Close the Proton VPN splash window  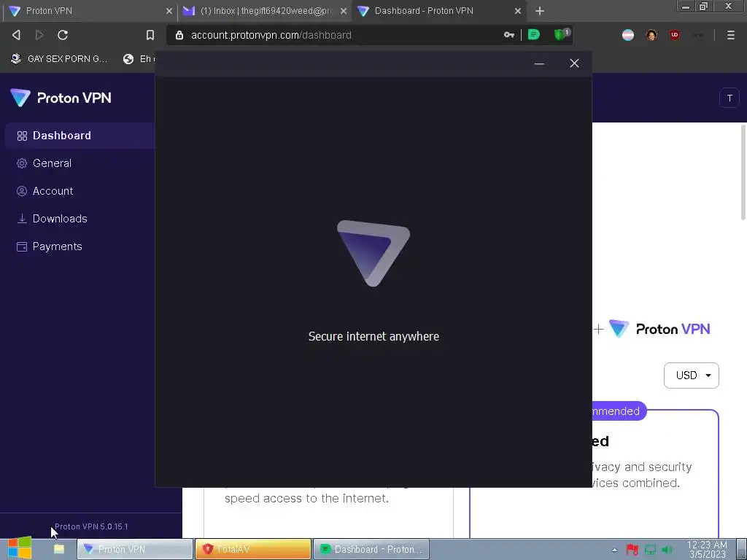pos(575,63)
